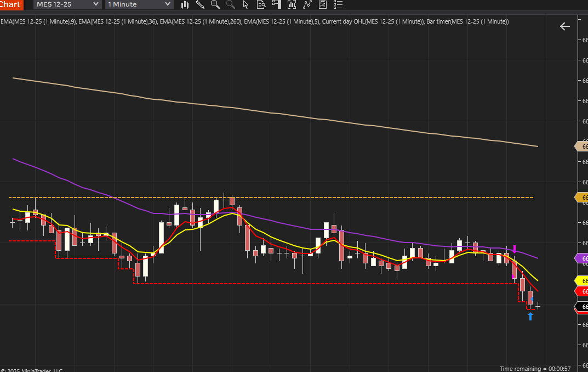Click the orange current day high label
Screen dimensions: 588x372
coord(581,198)
